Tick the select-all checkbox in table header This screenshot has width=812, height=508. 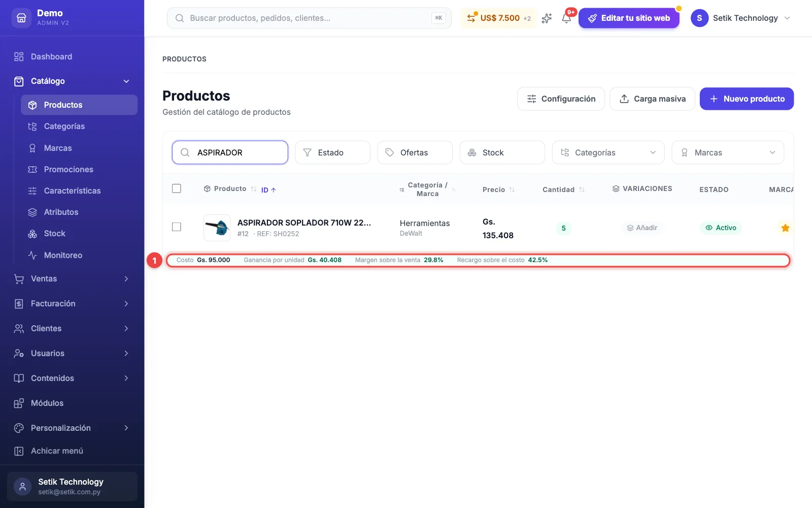coord(177,188)
